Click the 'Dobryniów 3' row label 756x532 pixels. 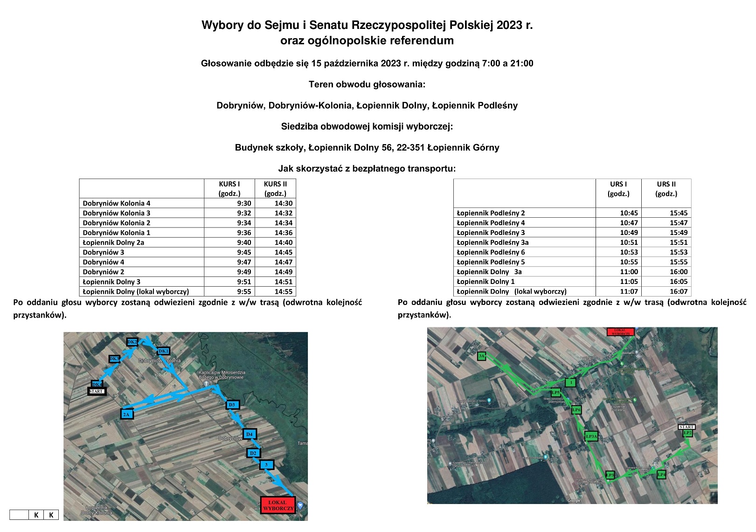click(104, 252)
